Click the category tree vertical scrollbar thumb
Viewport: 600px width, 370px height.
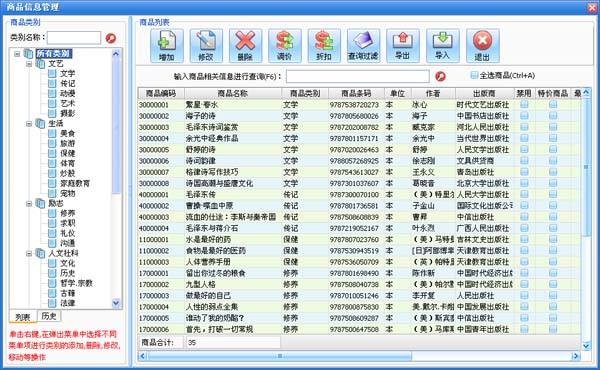click(x=116, y=126)
